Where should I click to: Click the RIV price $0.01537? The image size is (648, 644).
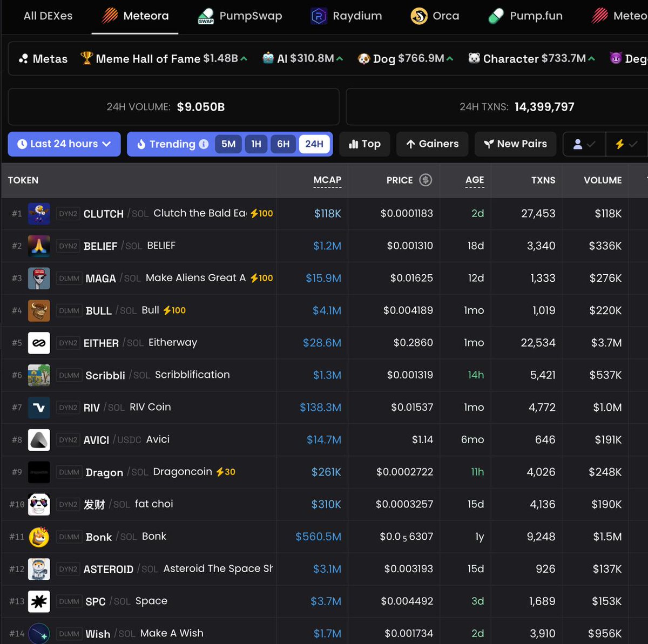[x=412, y=408]
